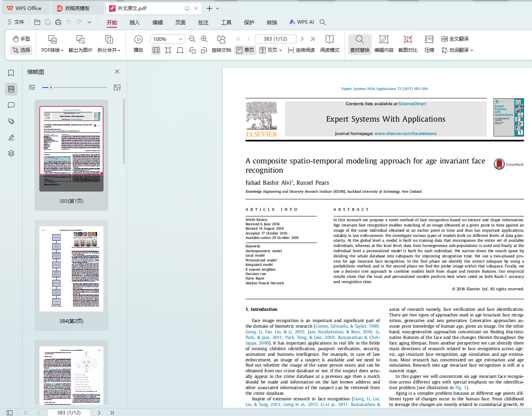Switch to the 批注 ribbon tab
This screenshot has height=416, width=532.
[x=203, y=22]
